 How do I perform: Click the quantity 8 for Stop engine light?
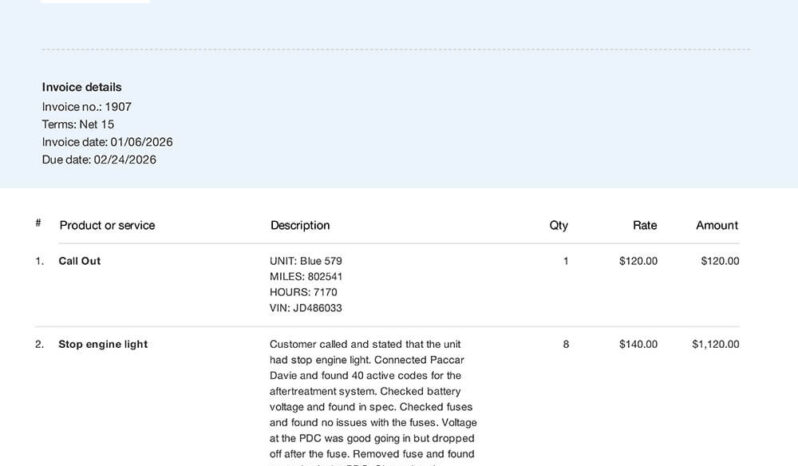click(566, 344)
